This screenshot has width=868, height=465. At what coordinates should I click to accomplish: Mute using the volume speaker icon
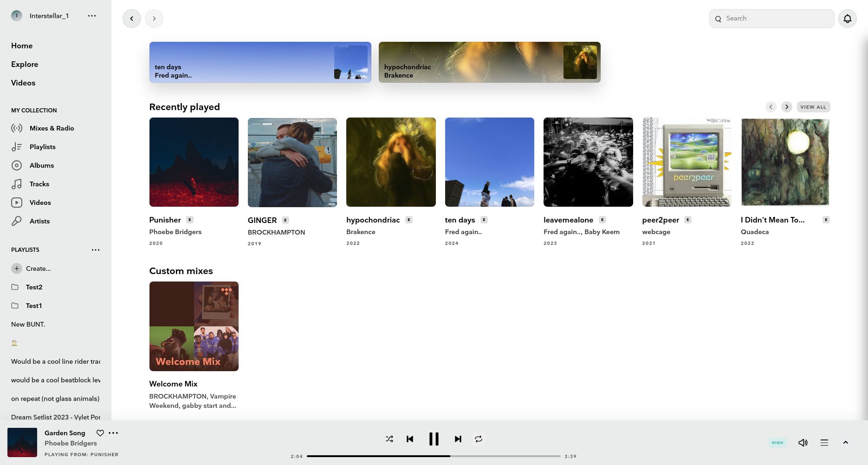803,443
